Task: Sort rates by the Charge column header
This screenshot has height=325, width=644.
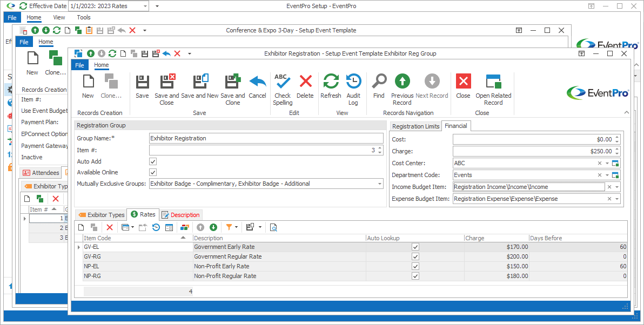Action: point(497,238)
